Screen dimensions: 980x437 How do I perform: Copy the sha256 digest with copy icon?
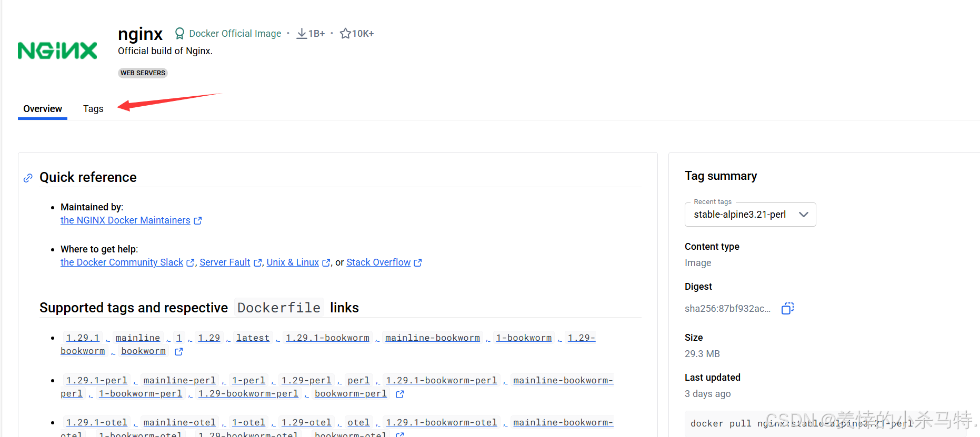(x=787, y=309)
